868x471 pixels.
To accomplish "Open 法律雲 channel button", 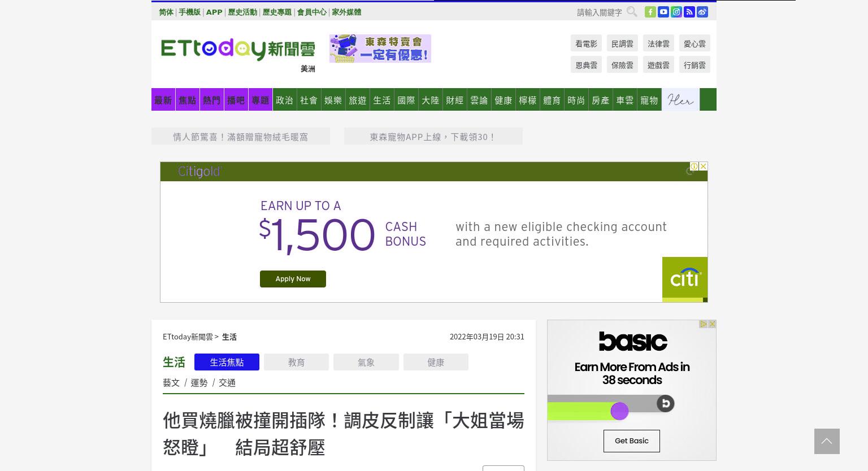I will pyautogui.click(x=658, y=43).
